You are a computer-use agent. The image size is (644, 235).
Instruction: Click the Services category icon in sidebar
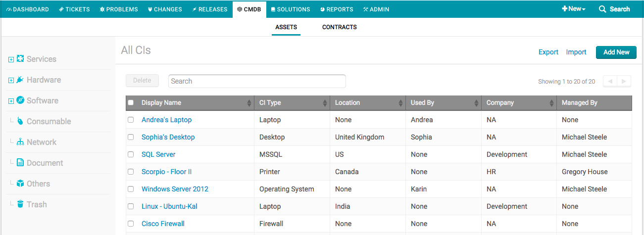[20, 59]
